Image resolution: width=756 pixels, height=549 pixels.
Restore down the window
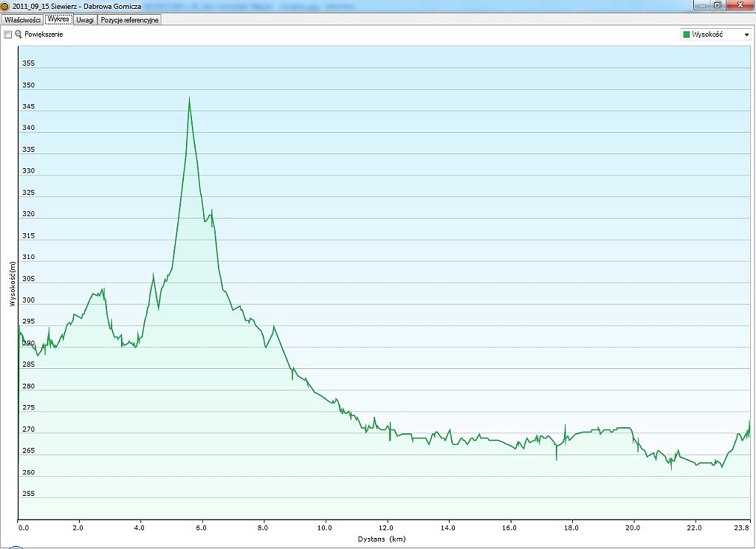pyautogui.click(x=717, y=4)
